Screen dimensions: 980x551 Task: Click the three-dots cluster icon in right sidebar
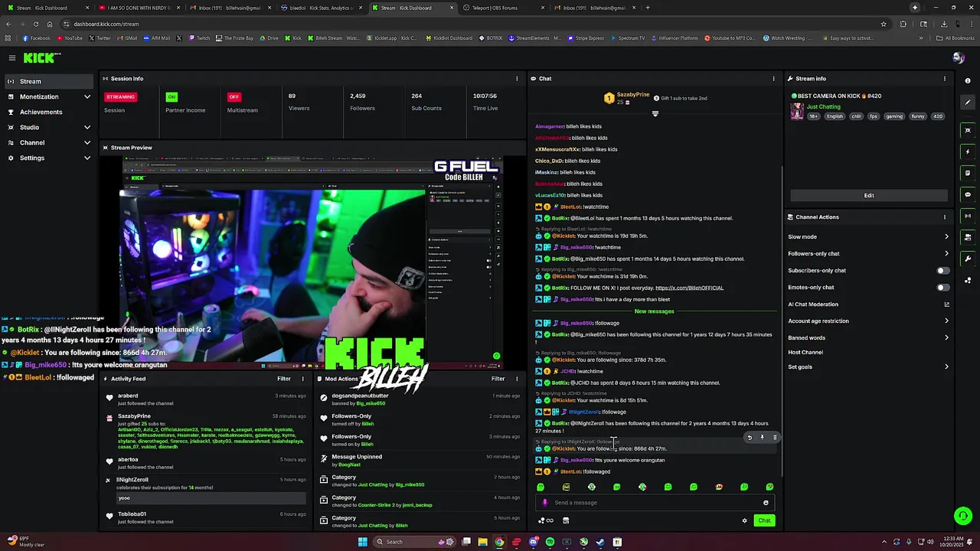click(968, 280)
